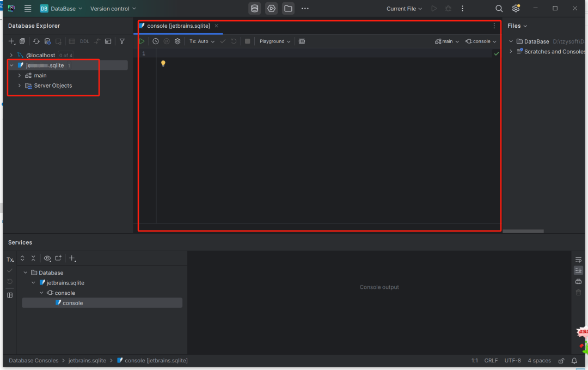This screenshot has width=588, height=370.
Task: Open Version control dropdown
Action: pyautogui.click(x=113, y=8)
